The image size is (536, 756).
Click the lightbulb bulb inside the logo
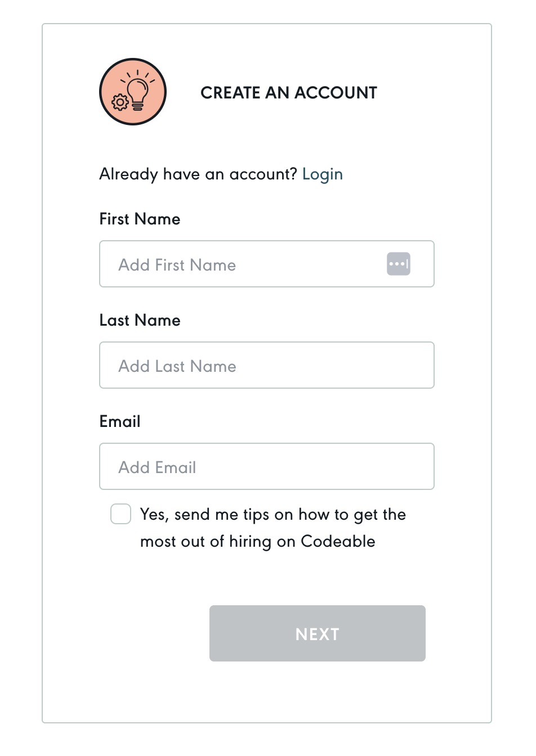click(137, 89)
